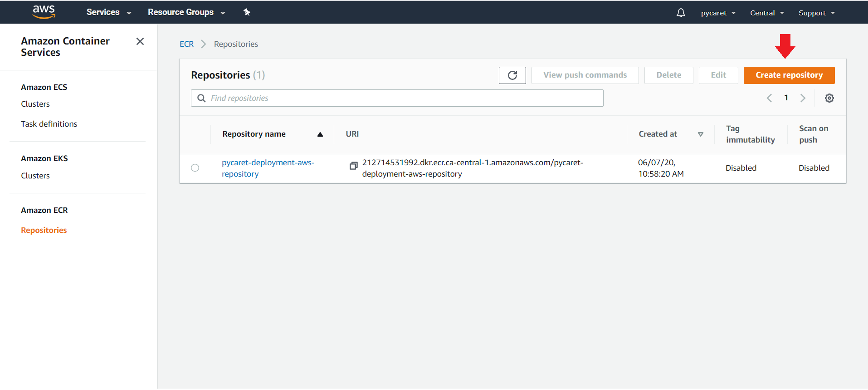The width and height of the screenshot is (868, 390).
Task: Refresh the repositories list
Action: tap(512, 75)
